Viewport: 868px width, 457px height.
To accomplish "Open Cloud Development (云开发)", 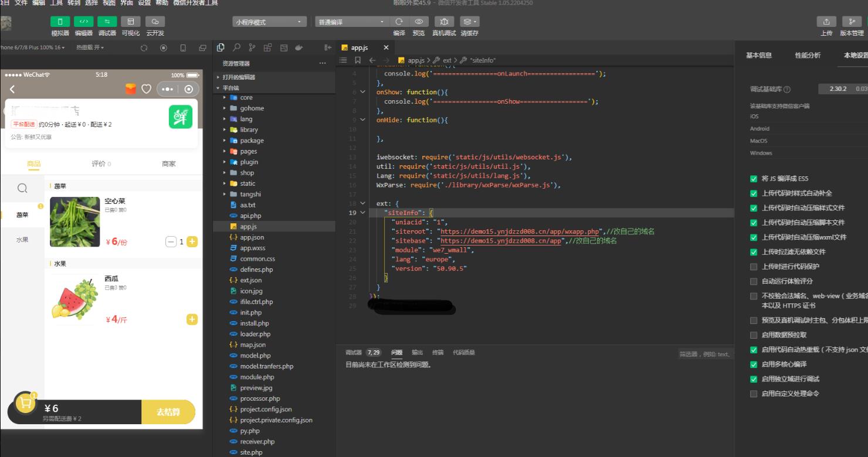I will [x=155, y=22].
